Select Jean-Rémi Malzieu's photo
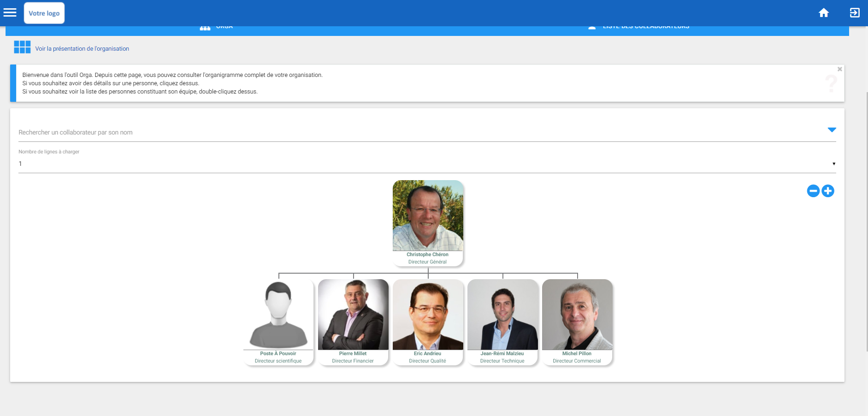Screen dimensions: 868x416 [x=502, y=315]
